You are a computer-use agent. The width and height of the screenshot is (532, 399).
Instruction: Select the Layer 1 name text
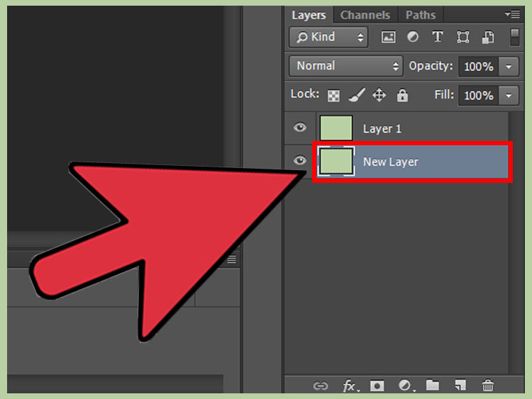[x=382, y=129]
